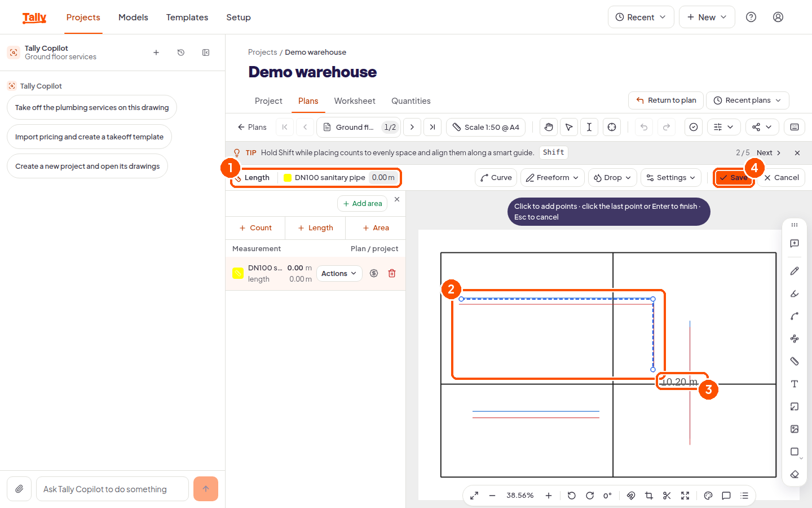The image size is (812, 508).
Task: Toggle the magnet snap icon
Action: tap(631, 496)
